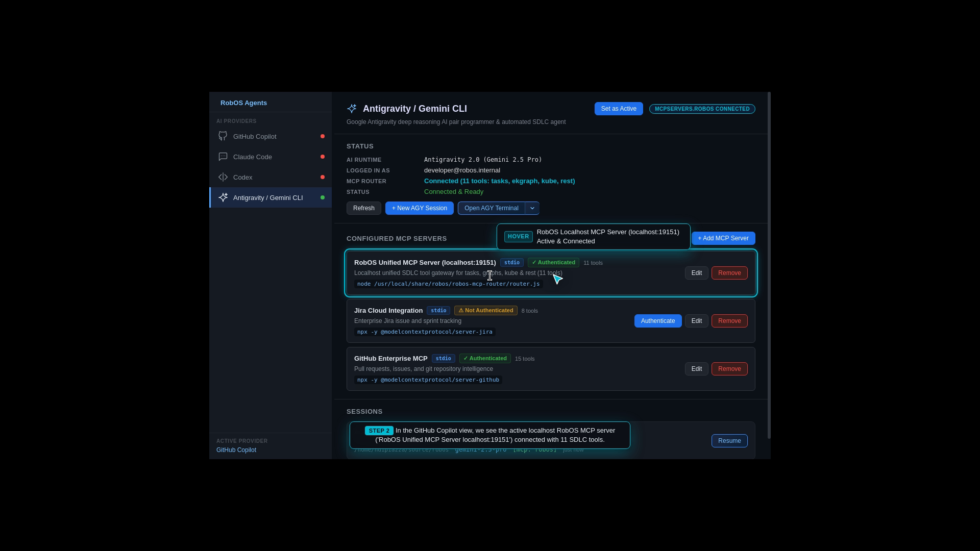Click the 'Google Antigravity deep reasoning' subtitle
This screenshot has width=980, height=551.
pyautogui.click(x=456, y=122)
